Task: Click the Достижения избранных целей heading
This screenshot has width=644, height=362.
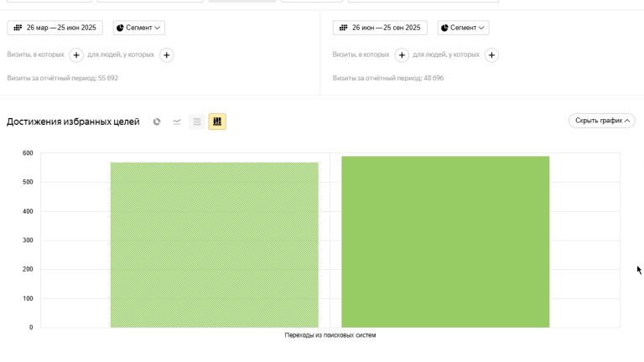Action: (x=73, y=122)
